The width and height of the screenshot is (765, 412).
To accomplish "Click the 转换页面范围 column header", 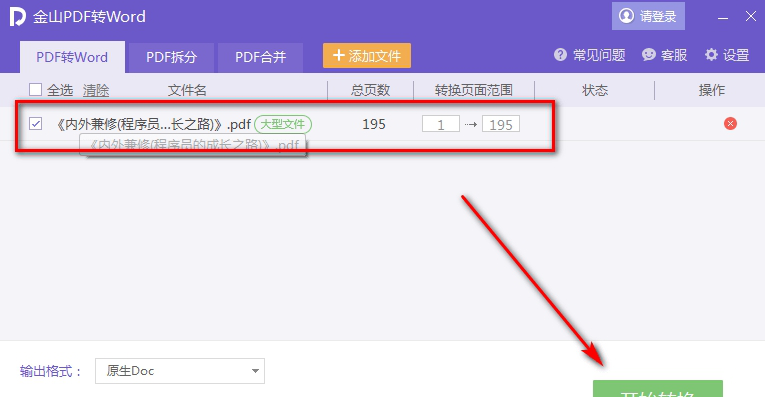I will [474, 90].
